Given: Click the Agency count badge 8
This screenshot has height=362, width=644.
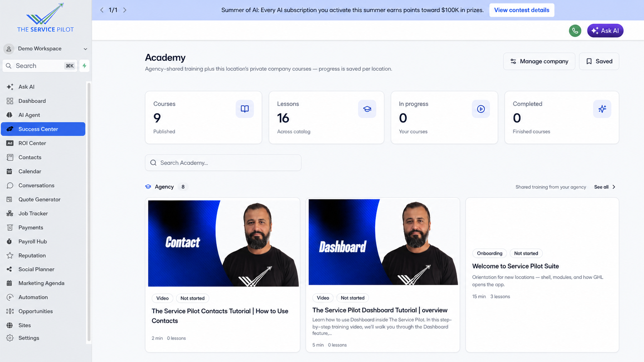Looking at the screenshot, I should [183, 187].
